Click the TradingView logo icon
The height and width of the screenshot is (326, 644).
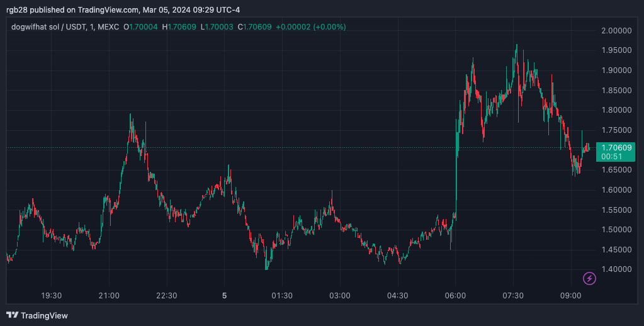[13, 315]
